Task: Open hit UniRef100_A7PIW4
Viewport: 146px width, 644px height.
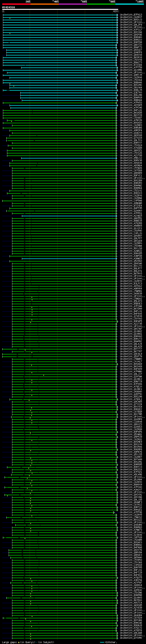Action: tap(131, 306)
